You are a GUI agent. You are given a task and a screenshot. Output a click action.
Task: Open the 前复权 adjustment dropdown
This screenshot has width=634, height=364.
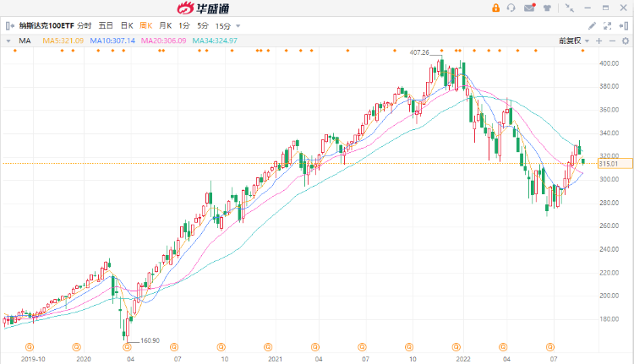[x=572, y=41]
